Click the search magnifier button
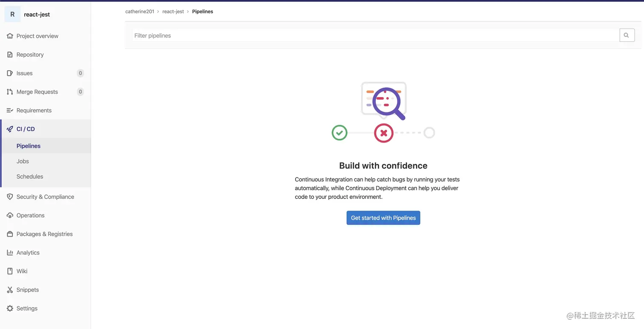 pos(627,35)
